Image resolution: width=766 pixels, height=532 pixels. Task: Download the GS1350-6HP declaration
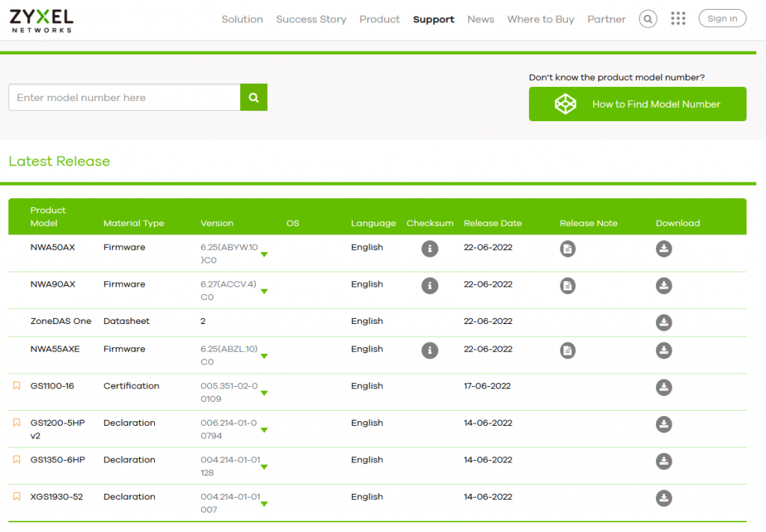tap(664, 461)
